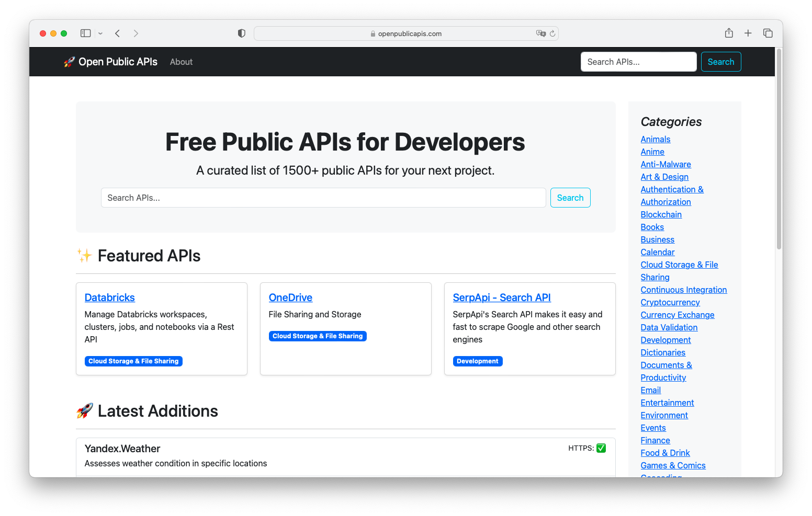This screenshot has height=516, width=812.
Task: Click the Cloud Storage badge under Databricks
Action: 133,361
